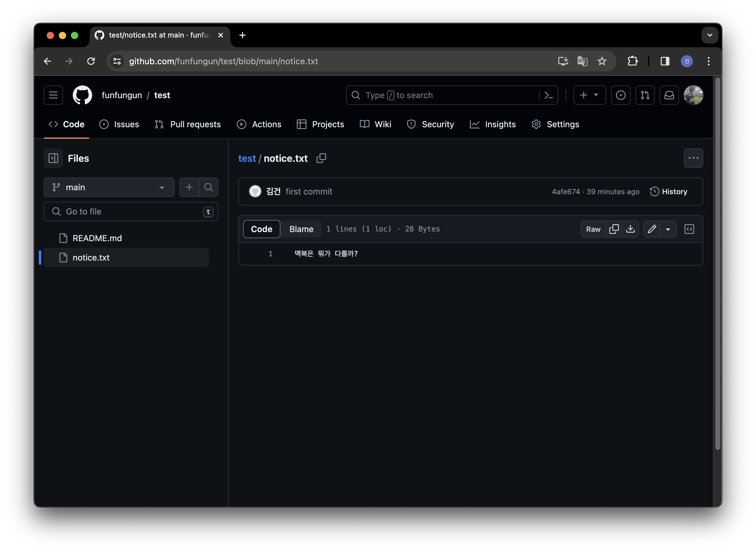This screenshot has height=552, width=756.
Task: Click the pencil edit file icon
Action: coord(652,229)
